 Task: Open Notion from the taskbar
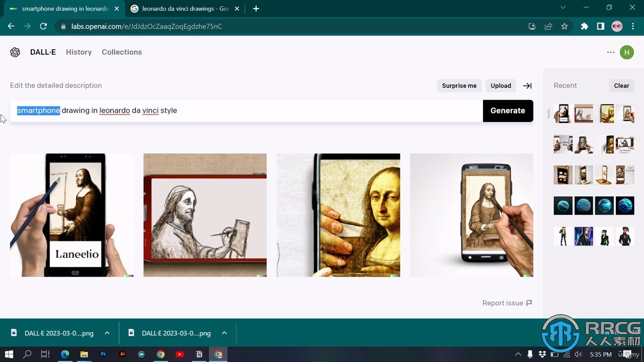point(199,354)
